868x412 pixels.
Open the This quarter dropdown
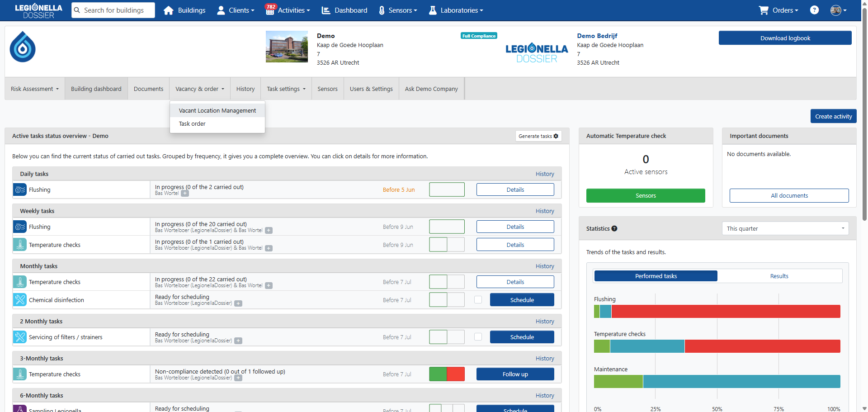tap(785, 228)
